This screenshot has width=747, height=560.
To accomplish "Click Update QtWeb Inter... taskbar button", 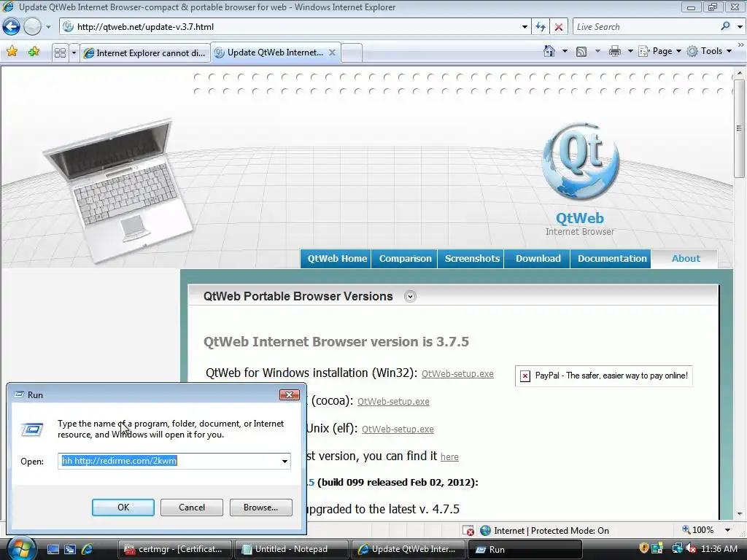I will tap(407, 549).
